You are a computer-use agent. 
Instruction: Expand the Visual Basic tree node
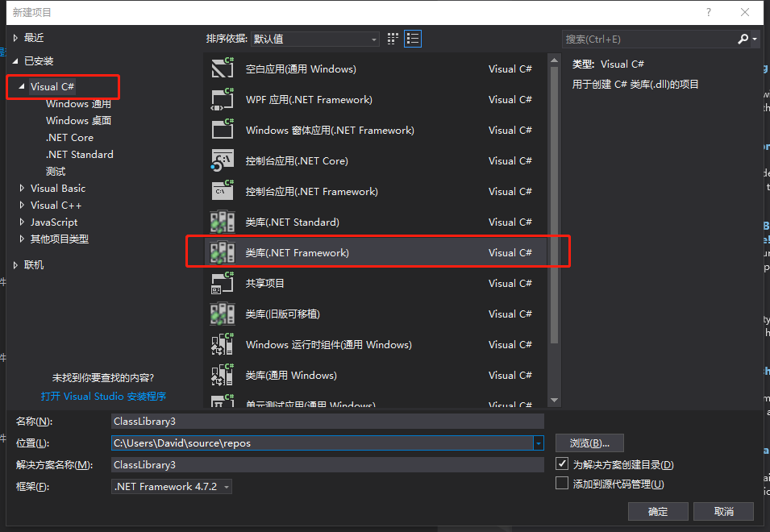coord(22,188)
